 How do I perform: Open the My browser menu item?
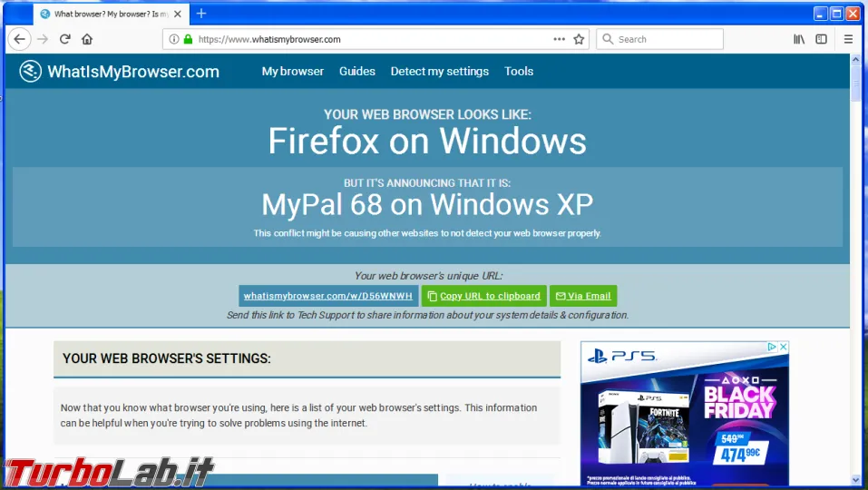[x=293, y=72]
